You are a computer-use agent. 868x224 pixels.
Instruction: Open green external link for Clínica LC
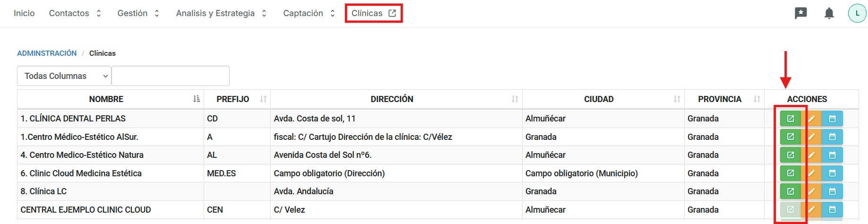(790, 191)
